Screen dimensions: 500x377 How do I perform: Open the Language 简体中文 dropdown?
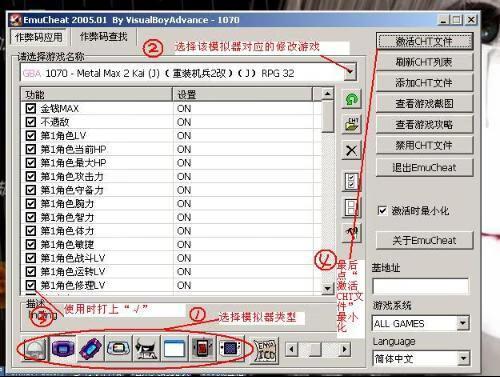click(463, 358)
